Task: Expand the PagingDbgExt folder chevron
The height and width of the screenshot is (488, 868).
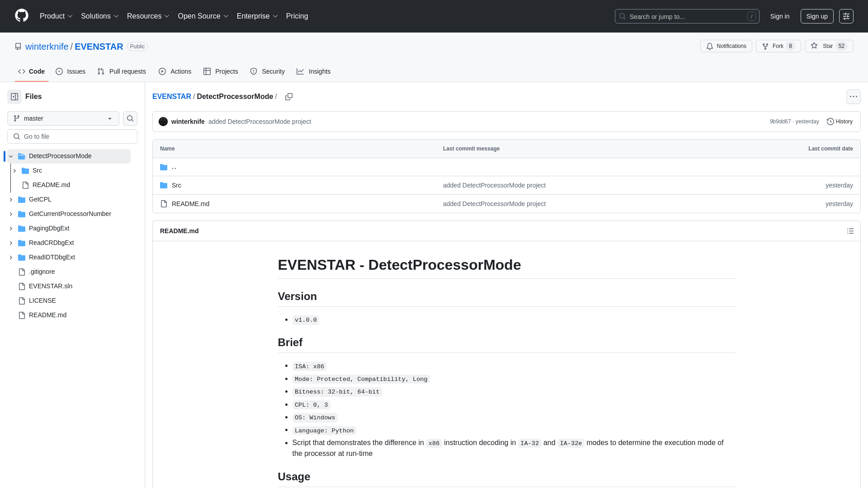Action: (11, 229)
